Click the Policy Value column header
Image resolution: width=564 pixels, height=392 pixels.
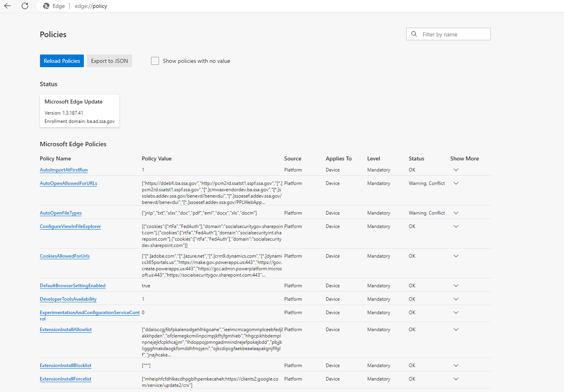156,158
